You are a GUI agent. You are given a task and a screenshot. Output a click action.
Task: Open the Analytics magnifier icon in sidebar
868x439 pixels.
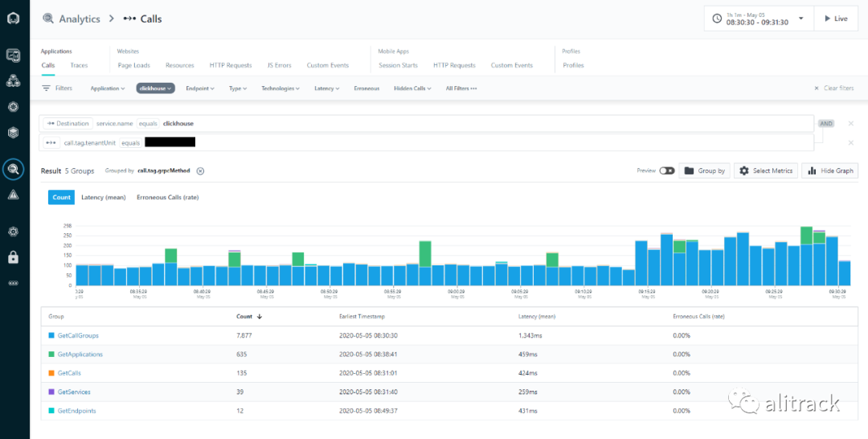[x=14, y=170]
